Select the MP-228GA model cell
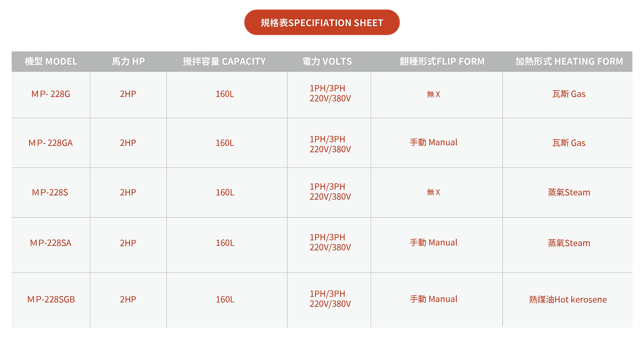The height and width of the screenshot is (338, 644). pos(51,143)
